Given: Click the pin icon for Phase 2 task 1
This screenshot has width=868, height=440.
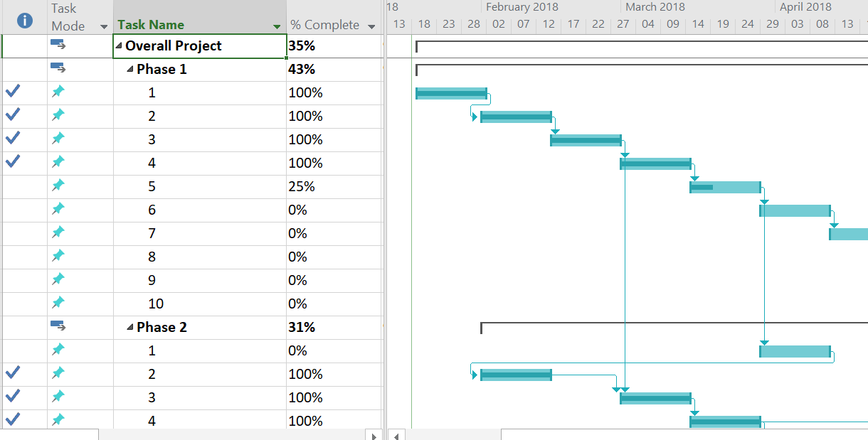Looking at the screenshot, I should pos(58,350).
